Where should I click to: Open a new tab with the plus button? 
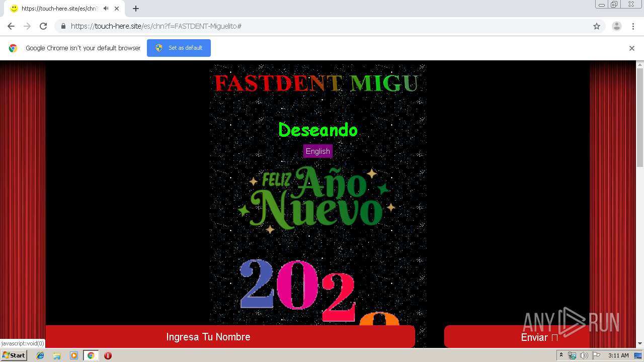tap(136, 9)
